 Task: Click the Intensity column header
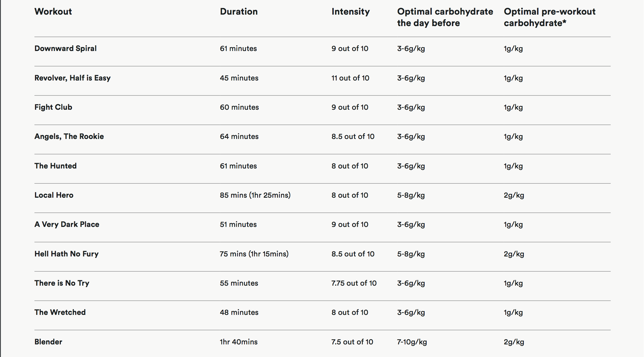(x=350, y=12)
